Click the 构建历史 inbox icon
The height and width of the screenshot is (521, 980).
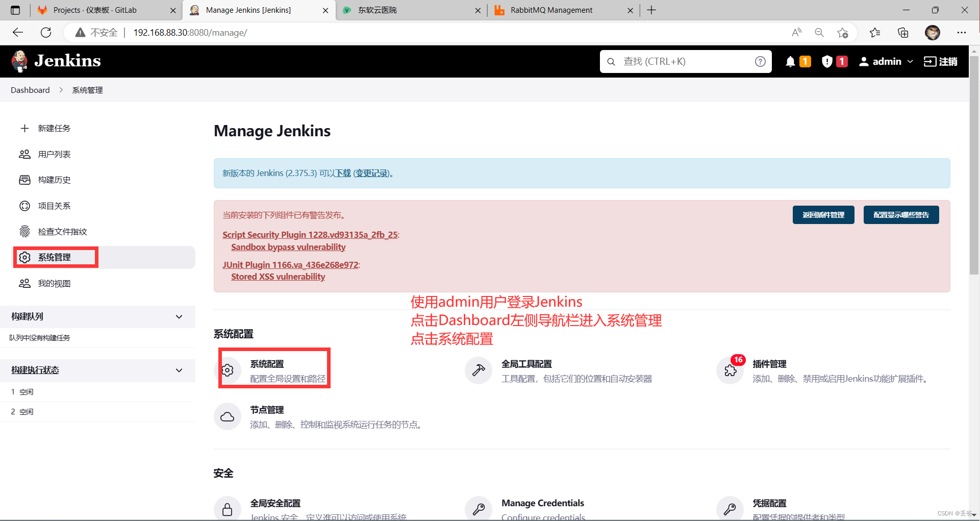pos(24,180)
